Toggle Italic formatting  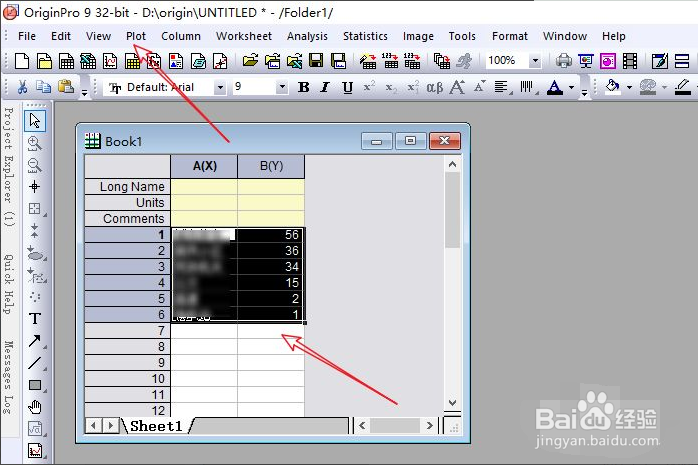(325, 87)
